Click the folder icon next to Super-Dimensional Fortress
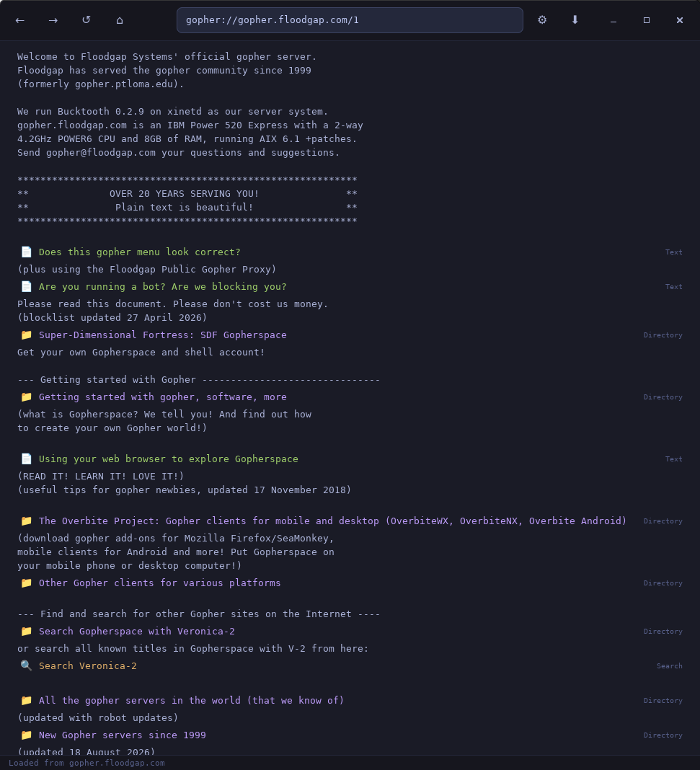The width and height of the screenshot is (700, 770). [27, 335]
